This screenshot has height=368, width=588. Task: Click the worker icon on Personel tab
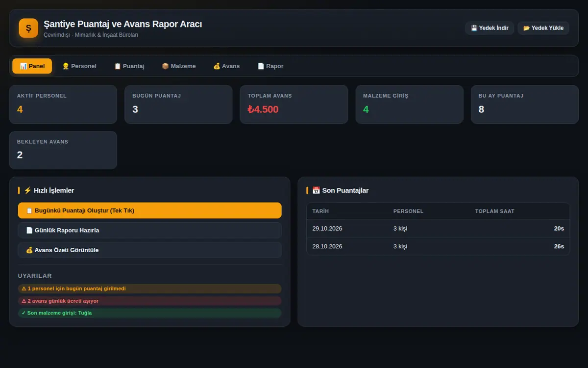[66, 66]
